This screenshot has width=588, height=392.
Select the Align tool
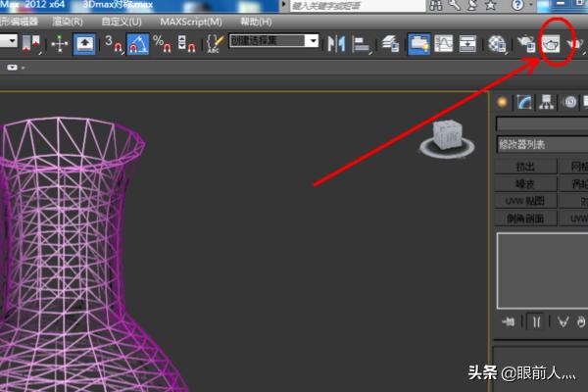click(362, 45)
